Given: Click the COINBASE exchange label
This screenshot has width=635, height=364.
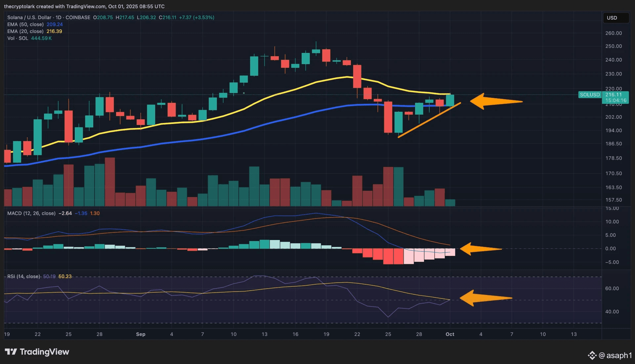Looking at the screenshot, I should pos(78,18).
